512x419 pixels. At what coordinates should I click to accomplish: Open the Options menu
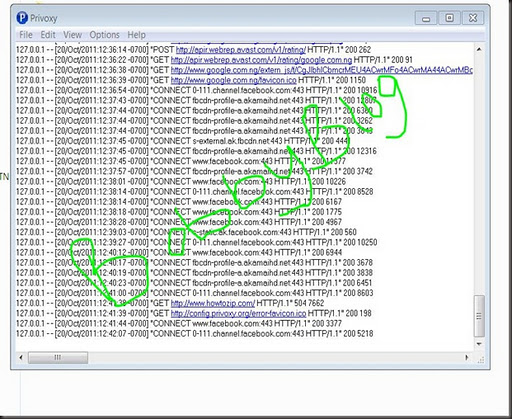(104, 35)
